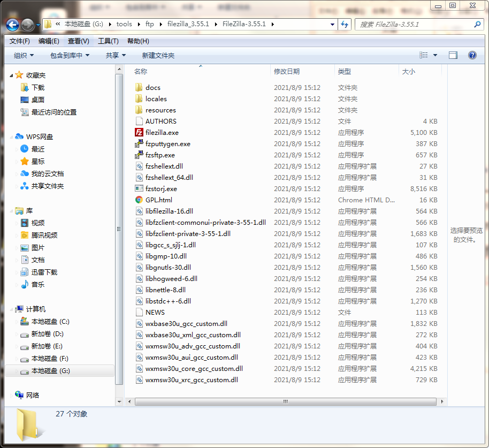Open the 帮助(H) menu
This screenshot has height=448, width=489.
click(x=138, y=41)
